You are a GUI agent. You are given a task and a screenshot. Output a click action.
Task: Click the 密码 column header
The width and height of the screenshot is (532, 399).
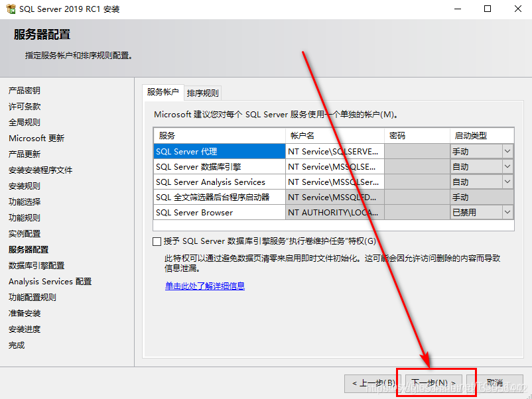[x=417, y=136]
